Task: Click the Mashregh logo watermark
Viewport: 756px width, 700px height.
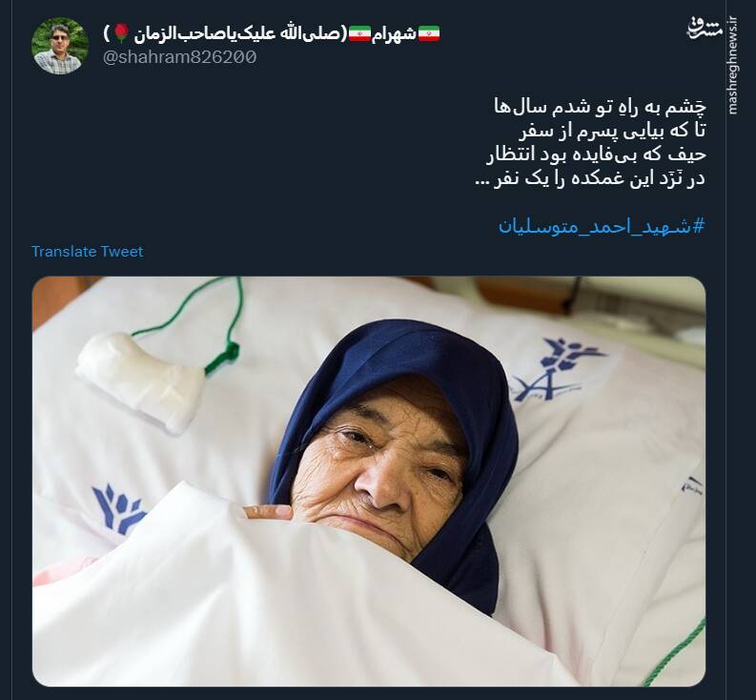Action: (705, 29)
